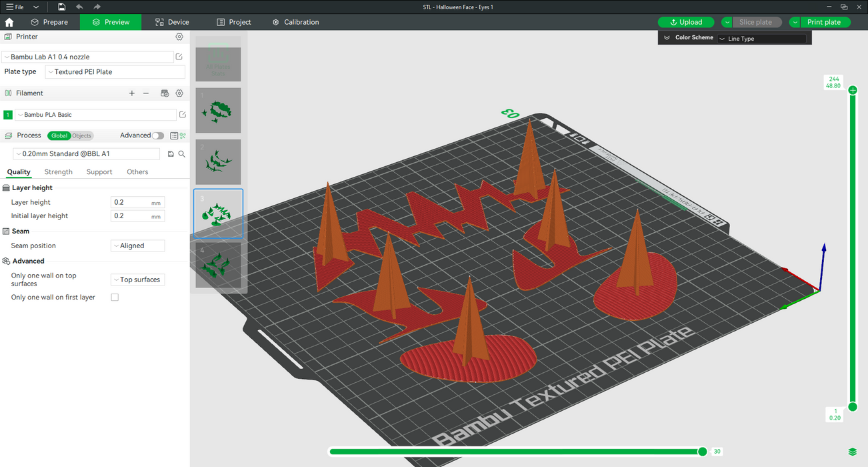Add a filament with plus icon
The height and width of the screenshot is (467, 868).
[x=132, y=93]
